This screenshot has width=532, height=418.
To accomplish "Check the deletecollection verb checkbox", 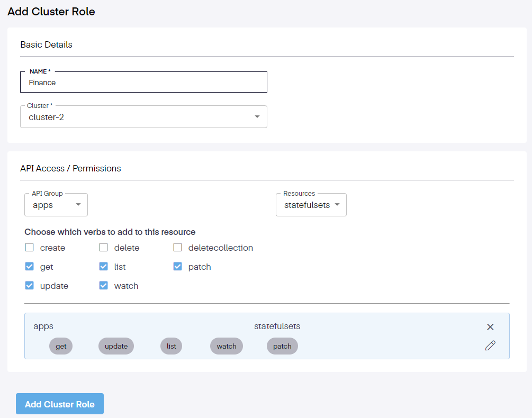I will 178,248.
